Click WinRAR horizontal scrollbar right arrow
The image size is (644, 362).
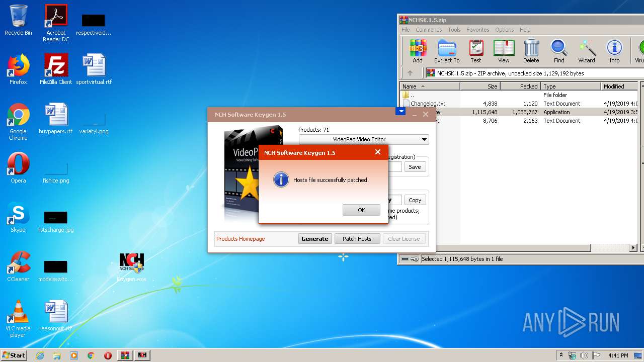tap(633, 247)
